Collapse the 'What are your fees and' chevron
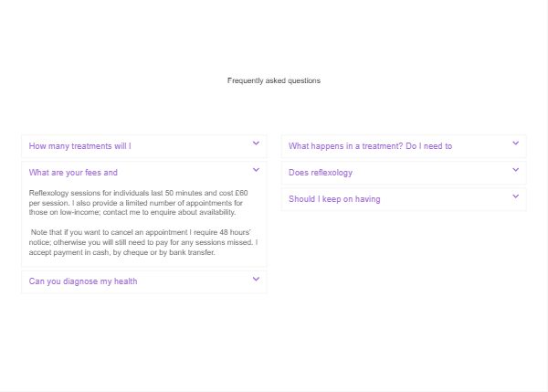548x392 pixels. (x=256, y=170)
